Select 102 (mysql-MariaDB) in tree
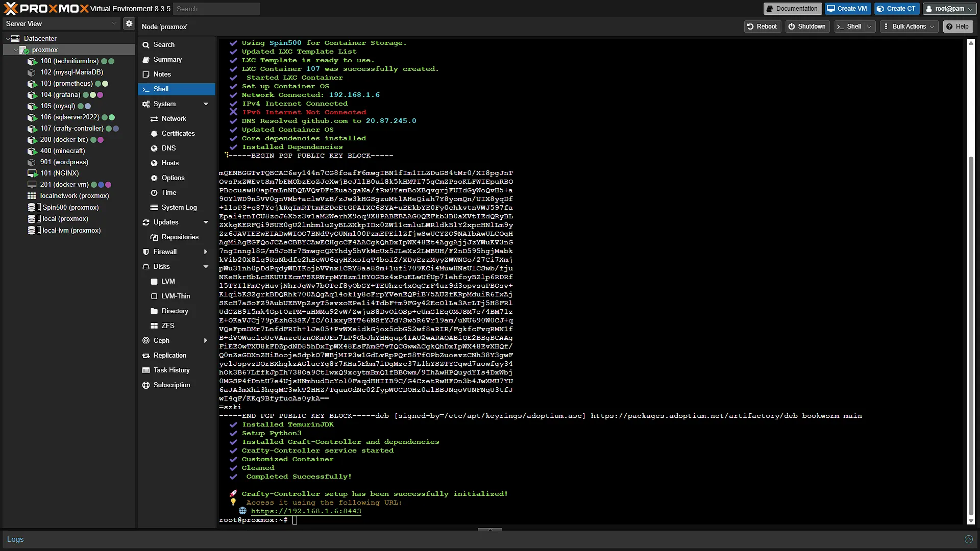This screenshot has height=551, width=980. tap(69, 72)
